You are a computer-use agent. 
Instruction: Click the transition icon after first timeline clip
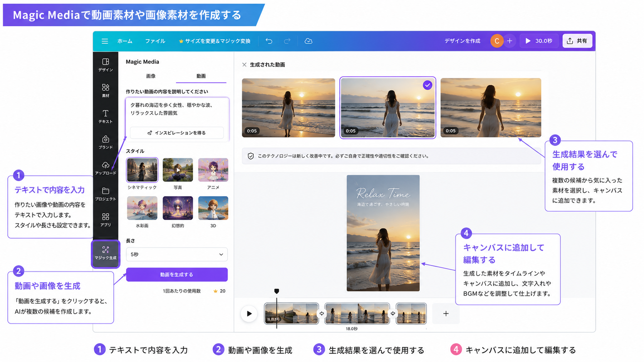322,314
